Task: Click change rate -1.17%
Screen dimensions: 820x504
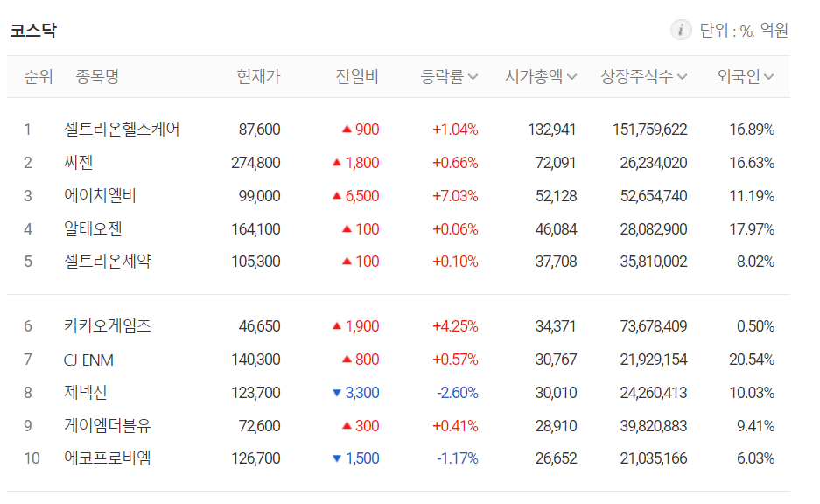Action: point(458,458)
